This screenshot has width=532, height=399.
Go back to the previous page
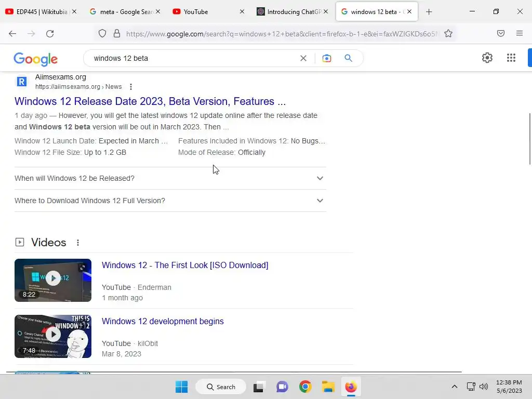12,34
